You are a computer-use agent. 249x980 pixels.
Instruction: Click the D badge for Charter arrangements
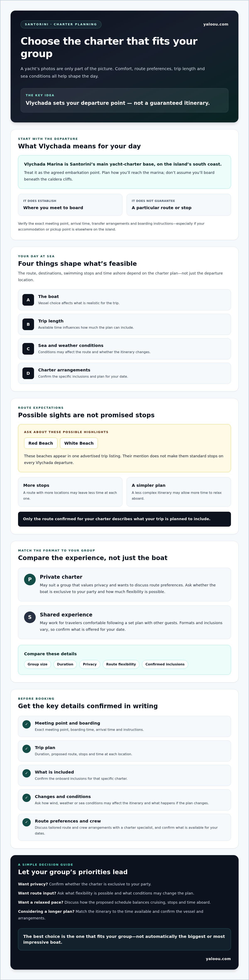(x=28, y=373)
